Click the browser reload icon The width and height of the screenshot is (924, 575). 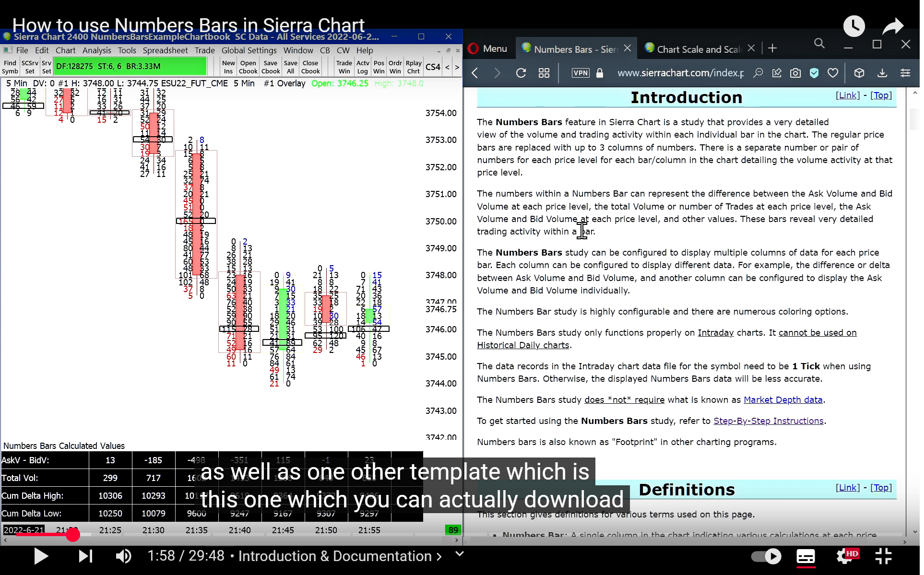[x=521, y=73]
